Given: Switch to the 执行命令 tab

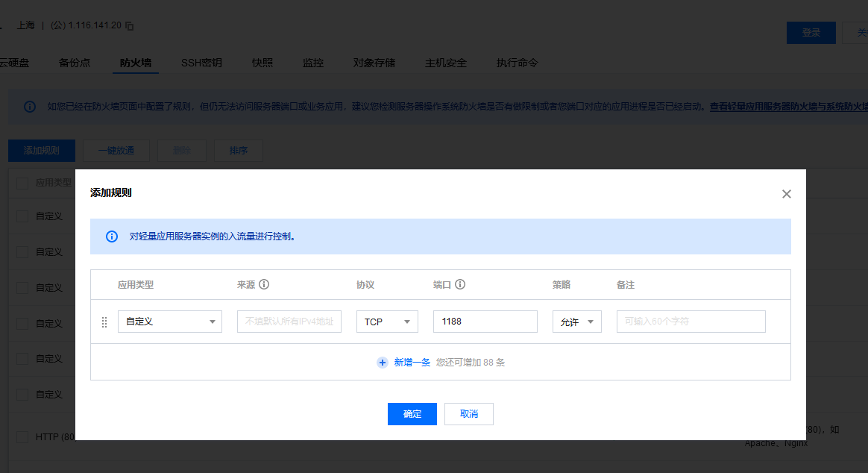Looking at the screenshot, I should (517, 63).
